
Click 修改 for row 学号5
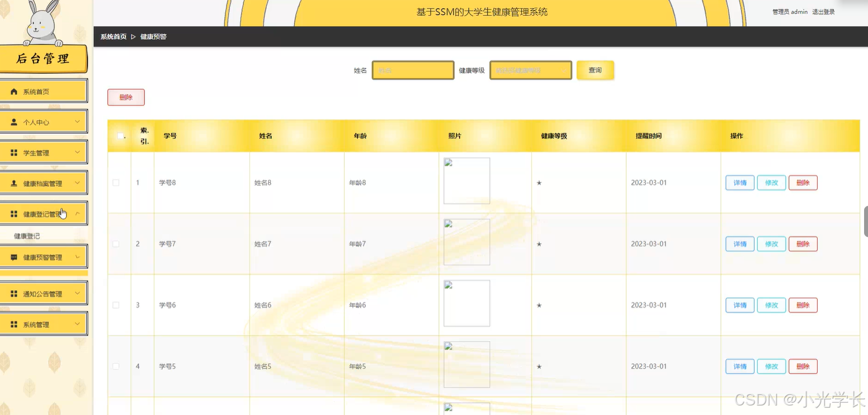click(x=771, y=366)
